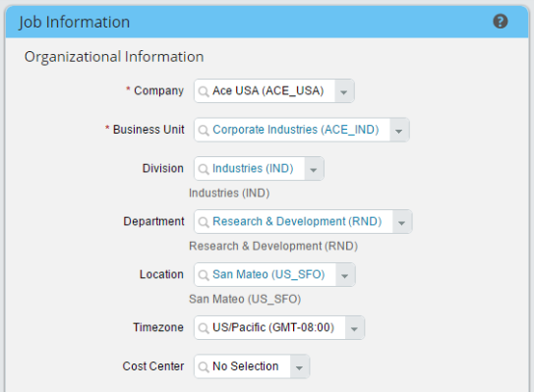Click the gray Industries (IND) text below Division
534x392 pixels.
click(229, 194)
